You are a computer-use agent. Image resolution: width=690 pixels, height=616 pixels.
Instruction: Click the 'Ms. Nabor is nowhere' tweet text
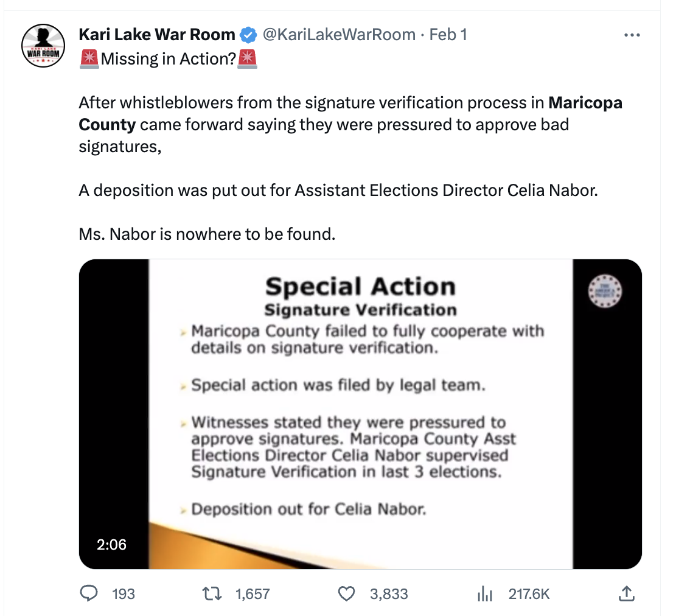click(x=207, y=234)
